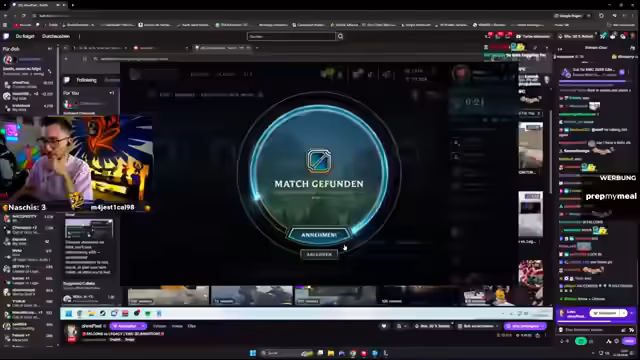Open the Windows Start menu icon
The width and height of the screenshot is (640, 360).
point(253,353)
